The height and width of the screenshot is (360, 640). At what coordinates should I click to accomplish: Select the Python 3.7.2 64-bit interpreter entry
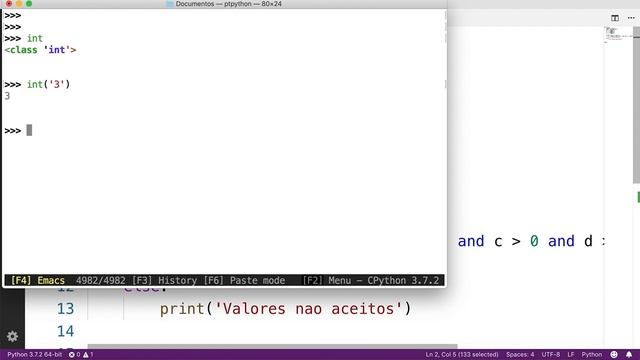pos(35,355)
